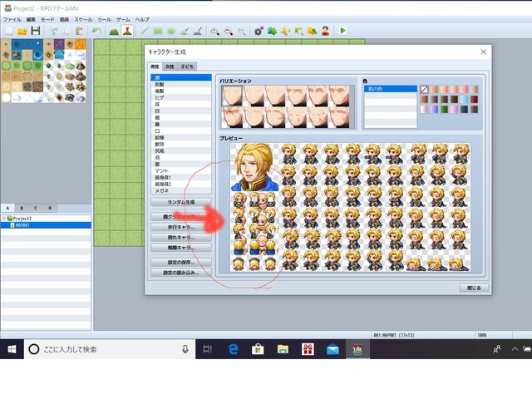Select the Pencil drawing tool
532x399 pixels.
(145, 32)
